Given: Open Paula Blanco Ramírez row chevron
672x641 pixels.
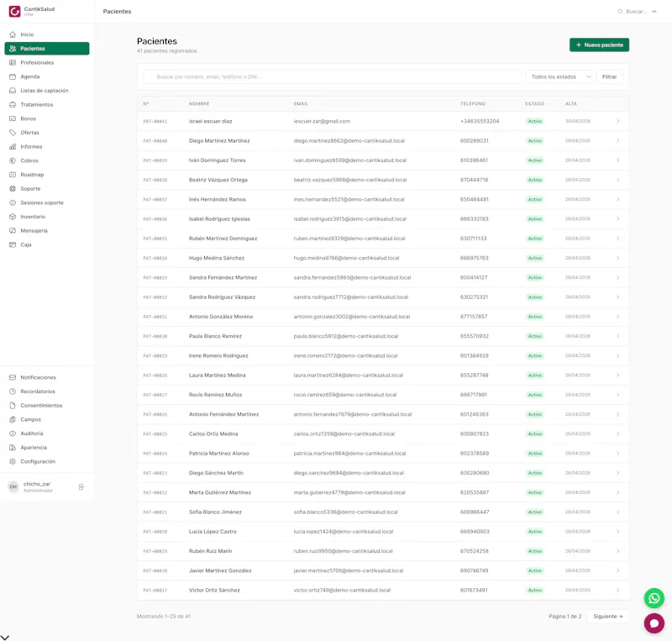Looking at the screenshot, I should 618,336.
